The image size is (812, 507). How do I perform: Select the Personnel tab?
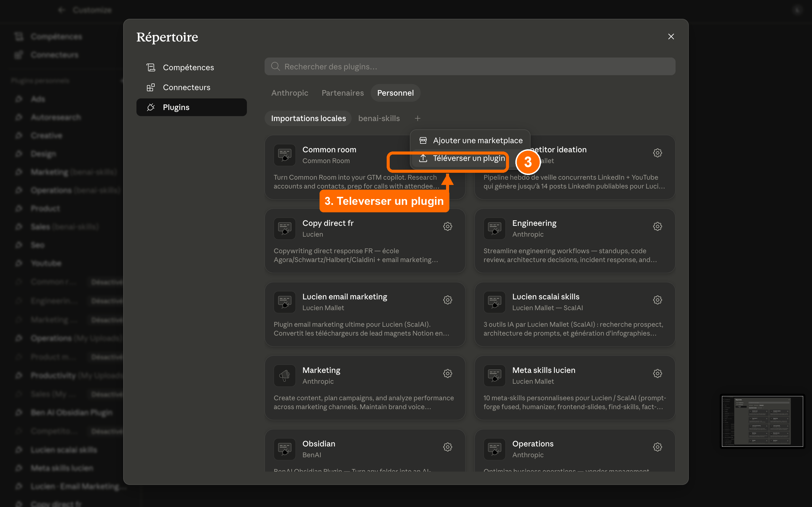pyautogui.click(x=395, y=93)
